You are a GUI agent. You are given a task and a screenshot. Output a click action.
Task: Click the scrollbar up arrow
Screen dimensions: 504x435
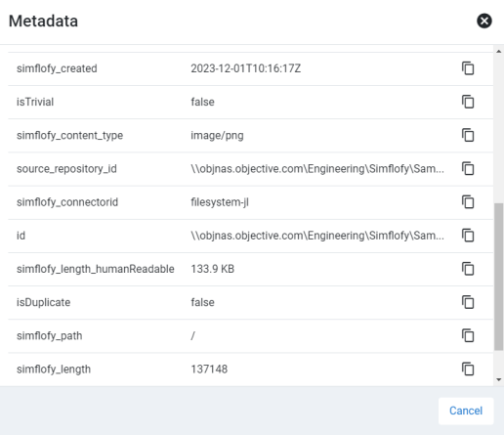pos(499,51)
